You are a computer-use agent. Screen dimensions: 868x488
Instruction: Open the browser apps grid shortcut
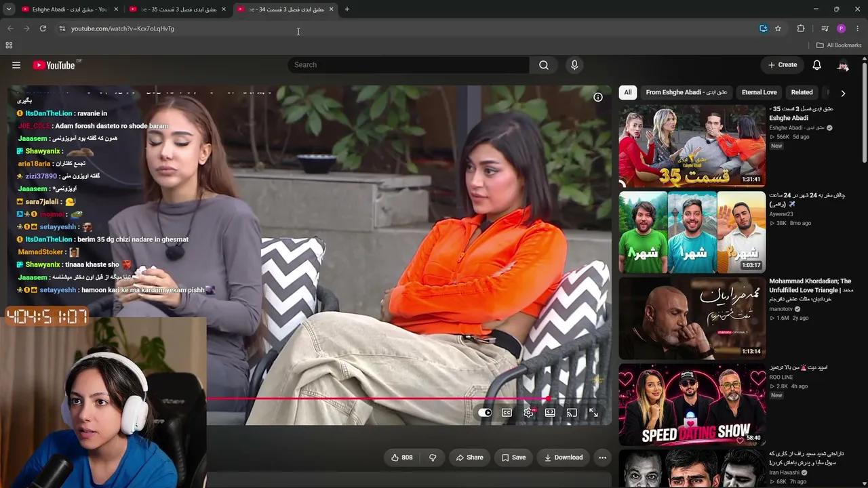pos(9,45)
